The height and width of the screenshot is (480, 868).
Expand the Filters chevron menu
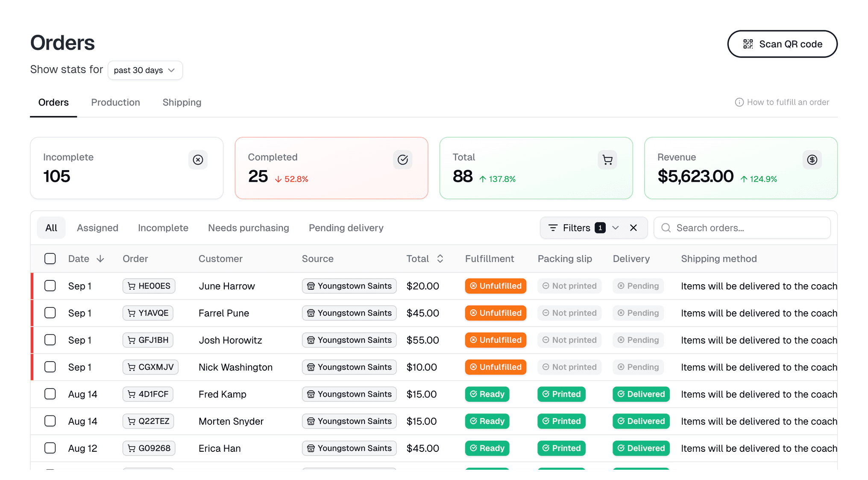point(615,228)
